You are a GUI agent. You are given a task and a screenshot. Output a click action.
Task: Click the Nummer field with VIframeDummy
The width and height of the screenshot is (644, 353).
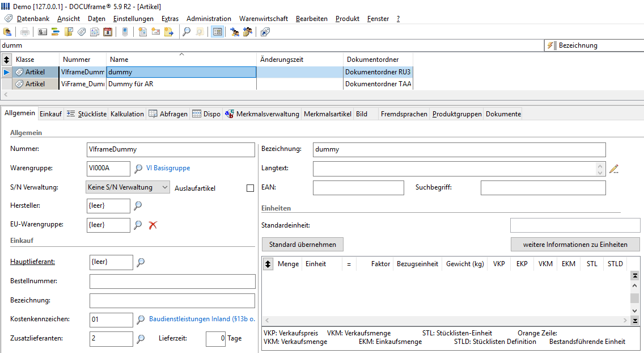coord(171,150)
